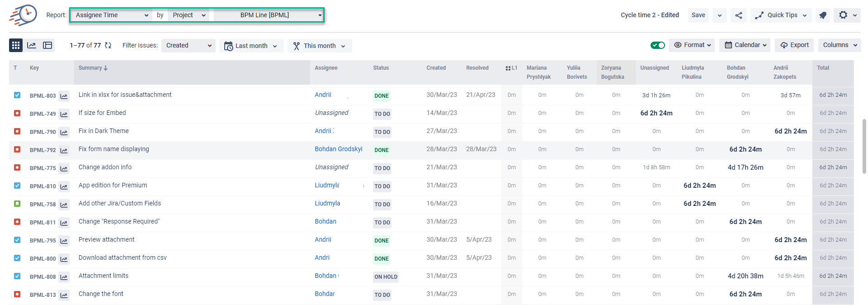Image resolution: width=868 pixels, height=305 pixels.
Task: Turn off the green toggle switch
Action: tap(657, 45)
